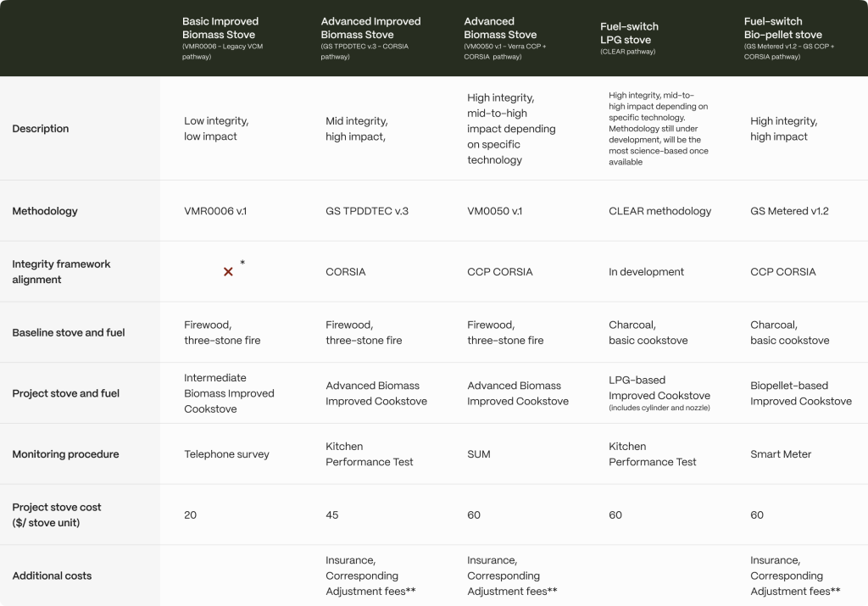Select the Monitoring procedure row label
This screenshot has width=868, height=606.
(65, 454)
